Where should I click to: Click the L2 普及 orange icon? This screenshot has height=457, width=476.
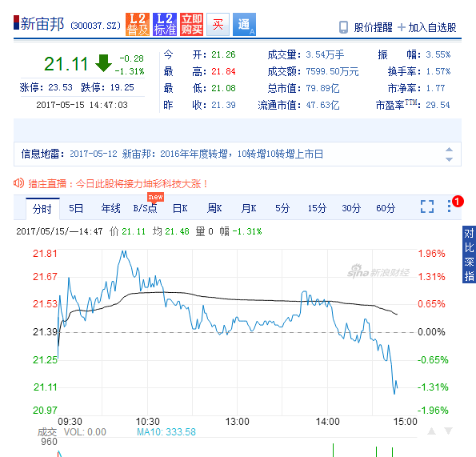click(x=138, y=24)
